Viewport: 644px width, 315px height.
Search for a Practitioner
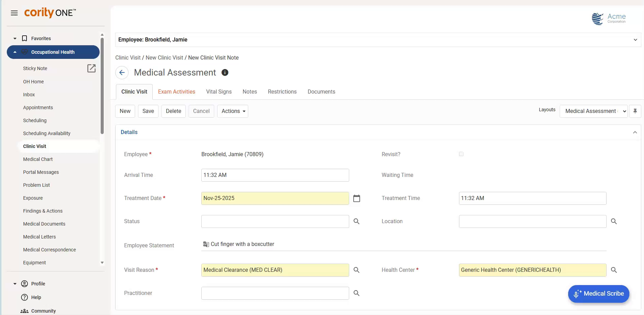(356, 293)
